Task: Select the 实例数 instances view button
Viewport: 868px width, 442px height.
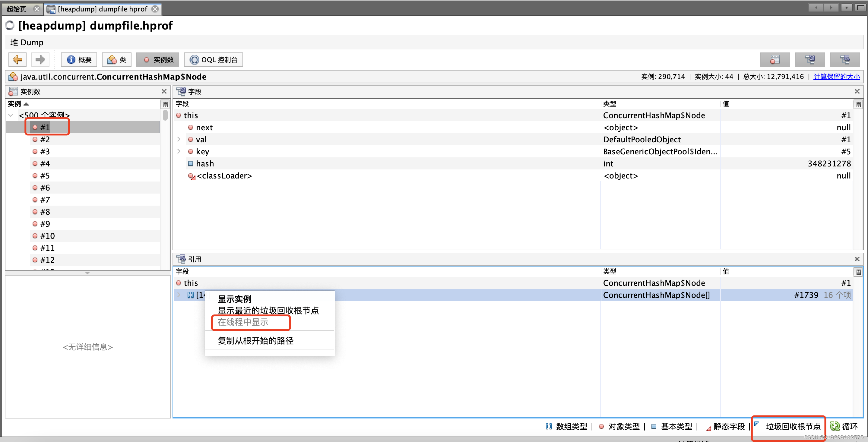Action: click(158, 60)
